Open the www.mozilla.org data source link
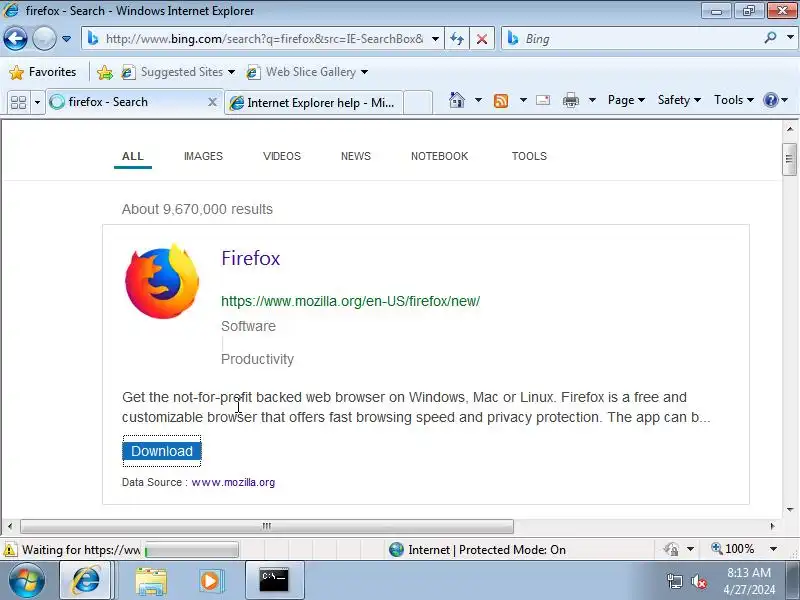The image size is (800, 600). pos(233,482)
